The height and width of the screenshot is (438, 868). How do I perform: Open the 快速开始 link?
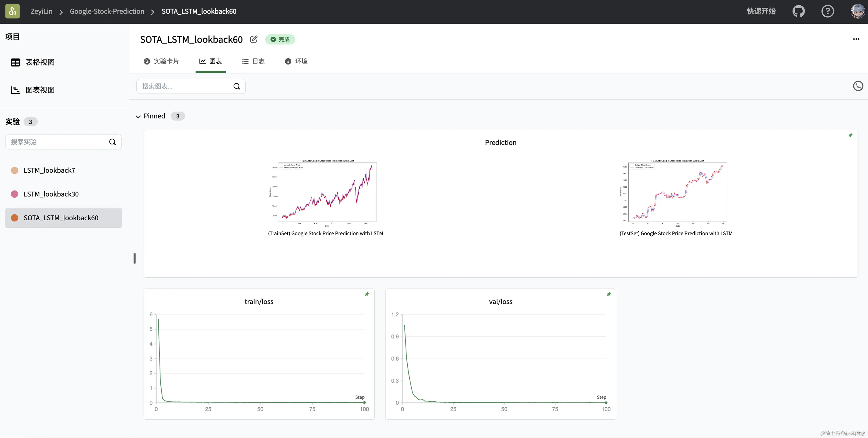[762, 11]
